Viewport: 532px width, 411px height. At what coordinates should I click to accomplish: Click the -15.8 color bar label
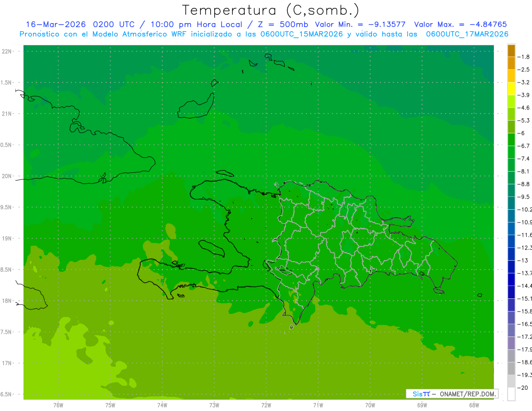[x=524, y=311]
